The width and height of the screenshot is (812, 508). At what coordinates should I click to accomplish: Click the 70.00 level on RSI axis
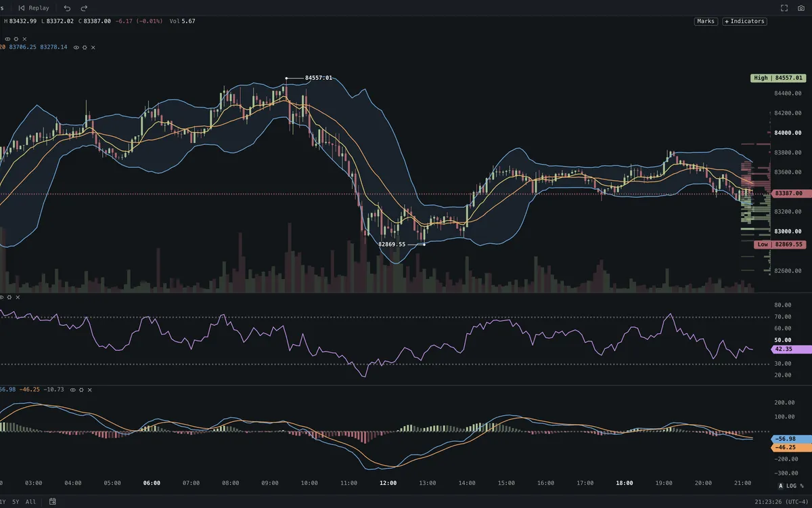point(783,317)
